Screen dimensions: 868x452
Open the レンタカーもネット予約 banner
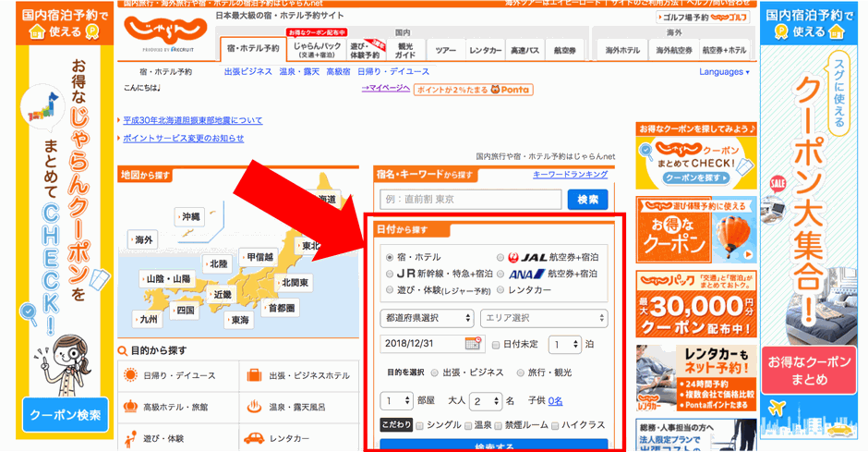[696, 378]
